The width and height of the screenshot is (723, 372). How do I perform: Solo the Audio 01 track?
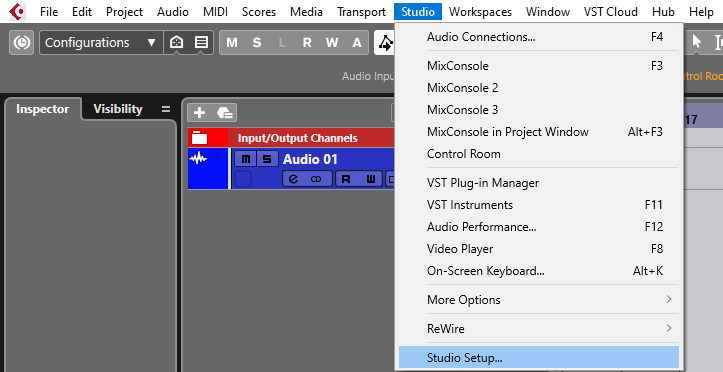(x=267, y=159)
